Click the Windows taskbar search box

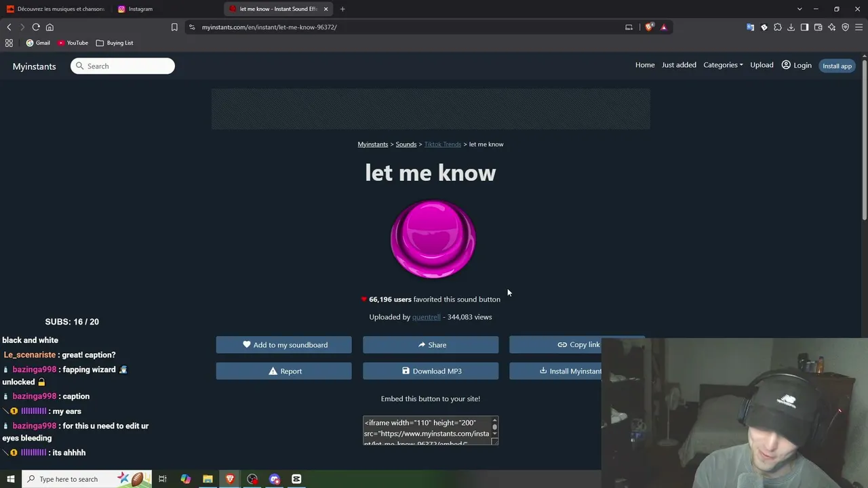(87, 479)
